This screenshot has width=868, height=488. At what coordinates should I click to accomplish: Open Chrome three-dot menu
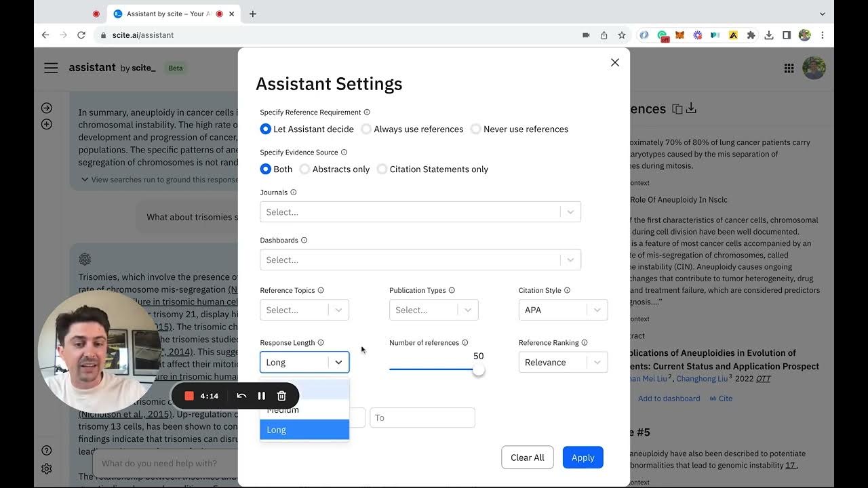click(x=823, y=35)
